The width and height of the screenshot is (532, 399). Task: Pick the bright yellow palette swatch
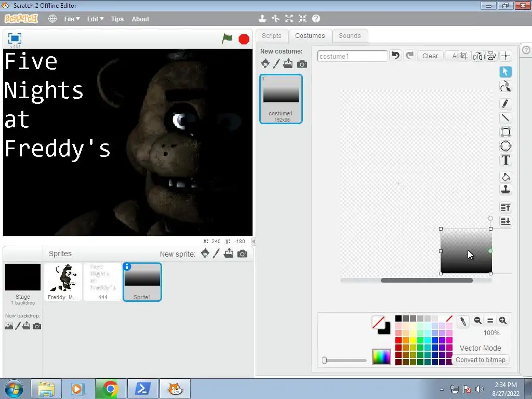413,340
